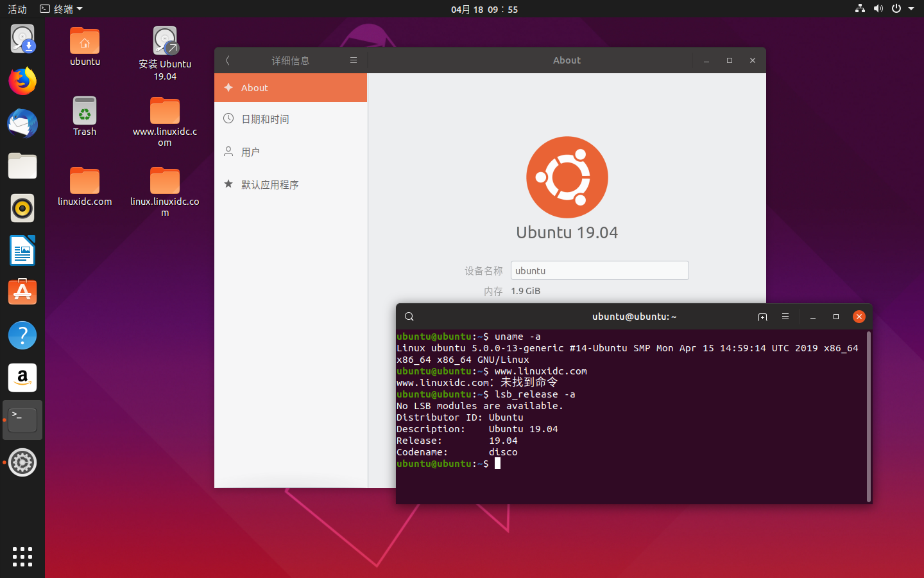Open the terminal hamburger menu

click(785, 317)
